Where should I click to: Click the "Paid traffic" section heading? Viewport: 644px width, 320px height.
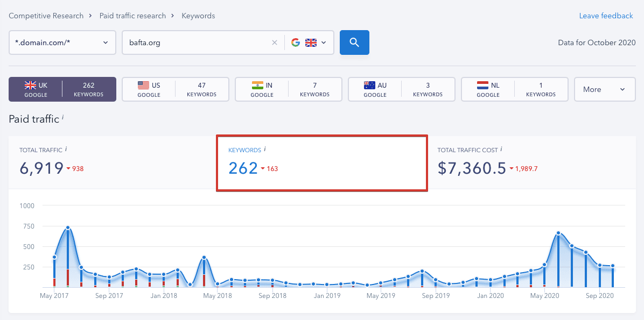click(34, 119)
